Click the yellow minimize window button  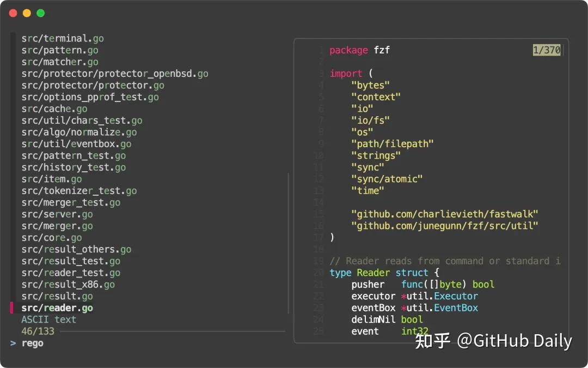tap(27, 13)
